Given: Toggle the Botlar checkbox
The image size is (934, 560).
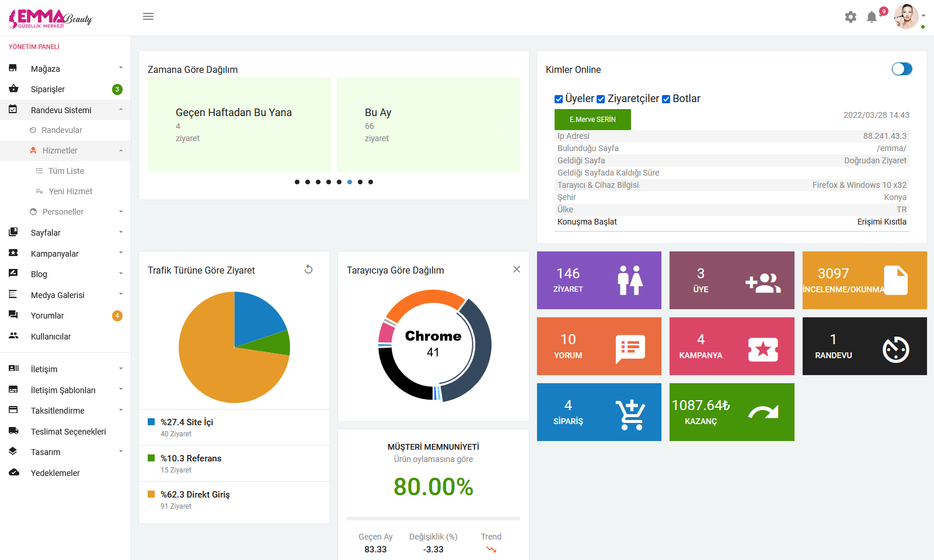Looking at the screenshot, I should pyautogui.click(x=666, y=99).
